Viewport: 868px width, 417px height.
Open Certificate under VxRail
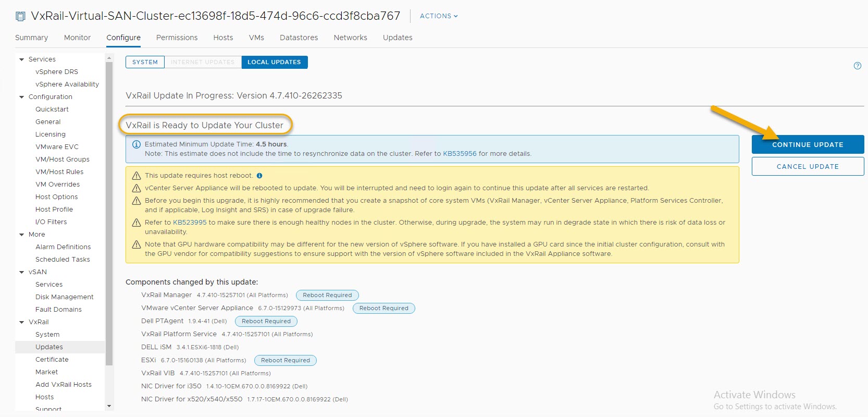(52, 360)
